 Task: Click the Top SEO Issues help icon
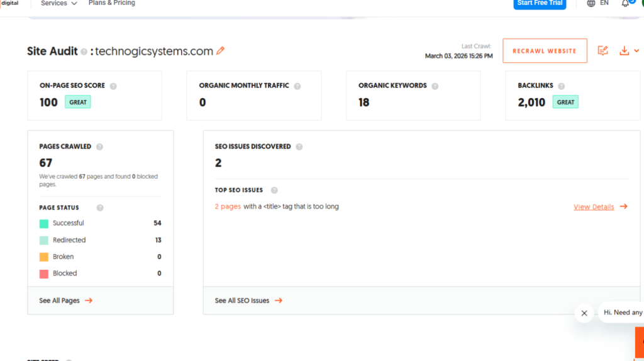[x=274, y=190]
